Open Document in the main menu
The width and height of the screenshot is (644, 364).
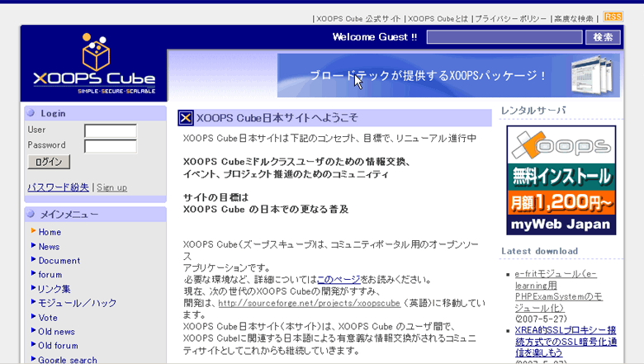click(59, 261)
